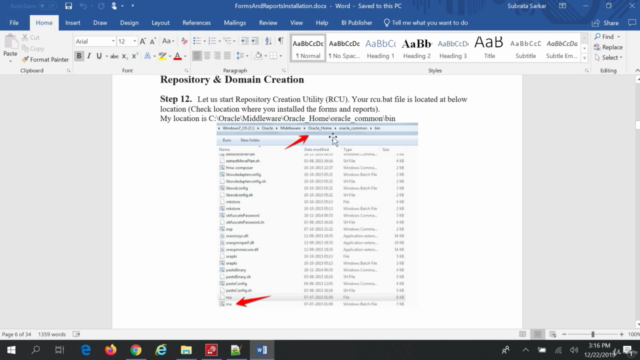The height and width of the screenshot is (360, 640).
Task: Toggle bold formatting
Action: 79,56
